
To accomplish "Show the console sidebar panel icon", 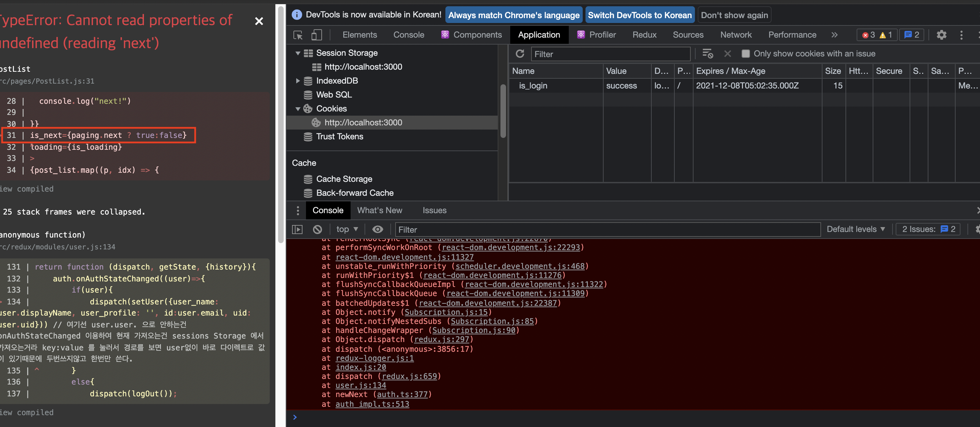I will (297, 229).
